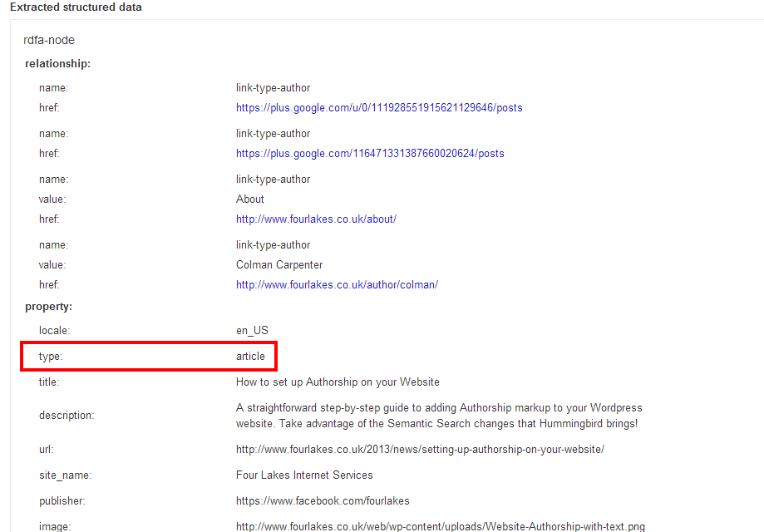Click the Website-Authorship-with-text.png image path
This screenshot has height=532, width=764.
point(440,526)
